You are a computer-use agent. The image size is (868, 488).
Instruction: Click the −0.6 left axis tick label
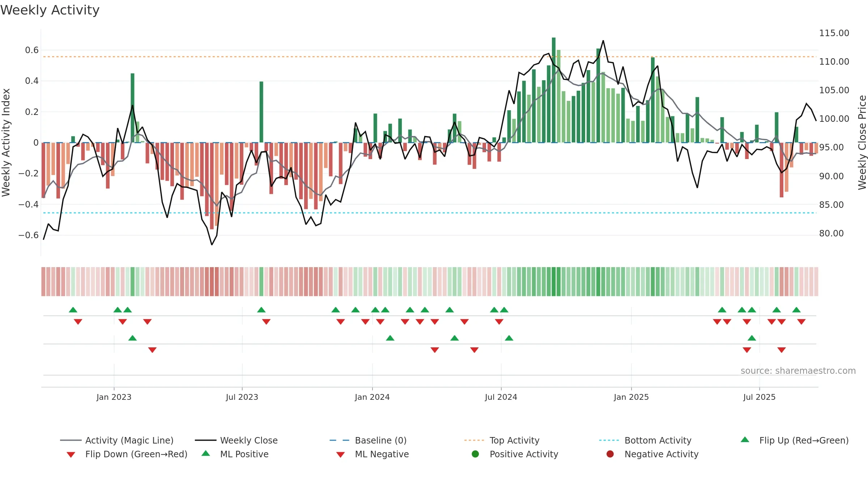pyautogui.click(x=29, y=235)
